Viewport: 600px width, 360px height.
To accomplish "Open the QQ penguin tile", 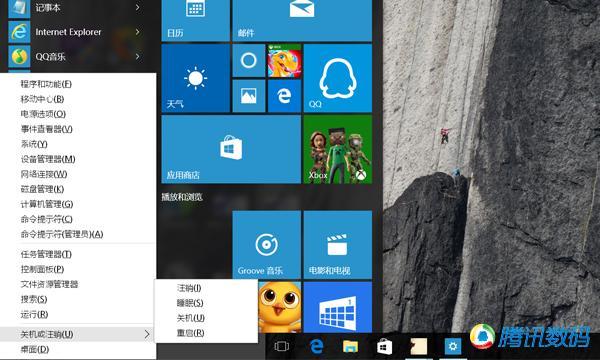I will point(338,78).
